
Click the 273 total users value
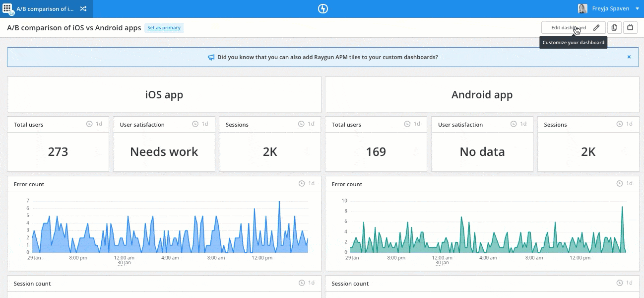point(58,152)
